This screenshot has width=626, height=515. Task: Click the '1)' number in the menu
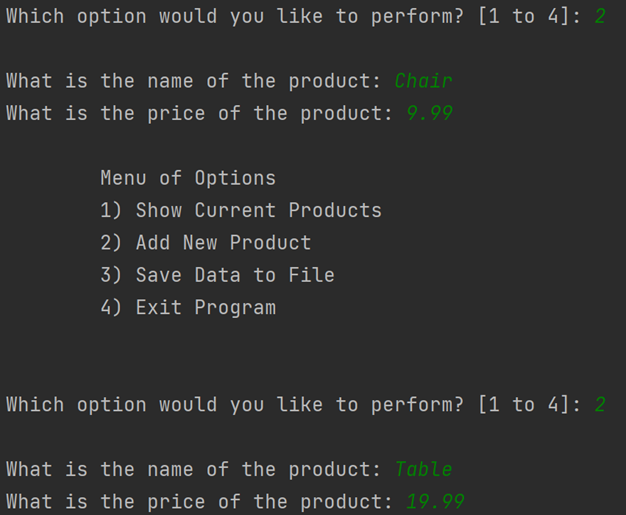[111, 210]
